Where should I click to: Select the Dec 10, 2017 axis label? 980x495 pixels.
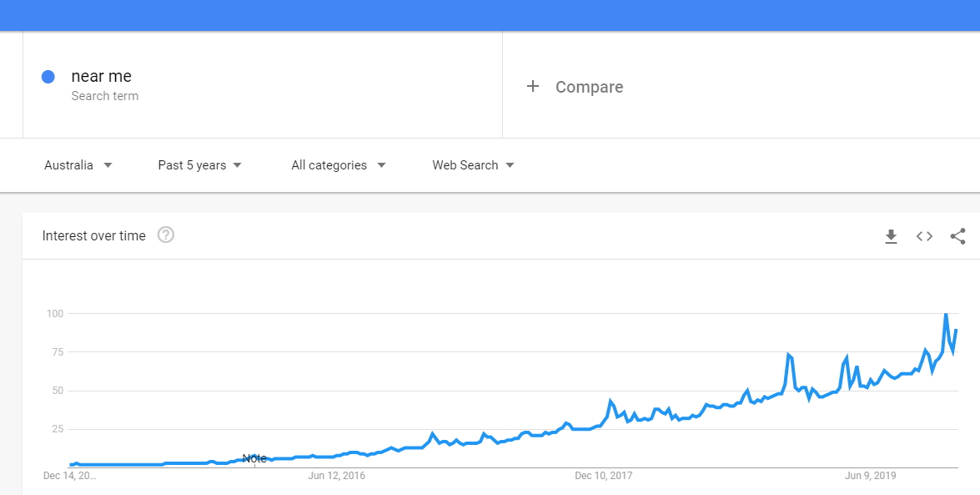pos(603,476)
